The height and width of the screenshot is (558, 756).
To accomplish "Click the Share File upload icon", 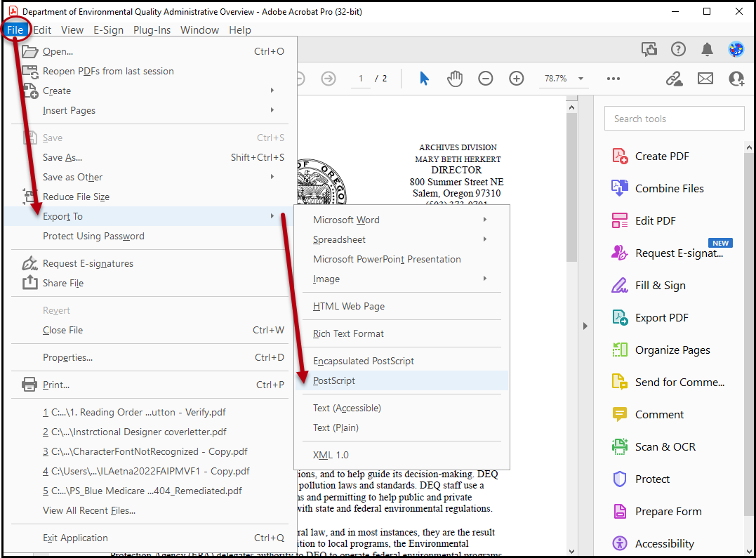I will point(30,282).
